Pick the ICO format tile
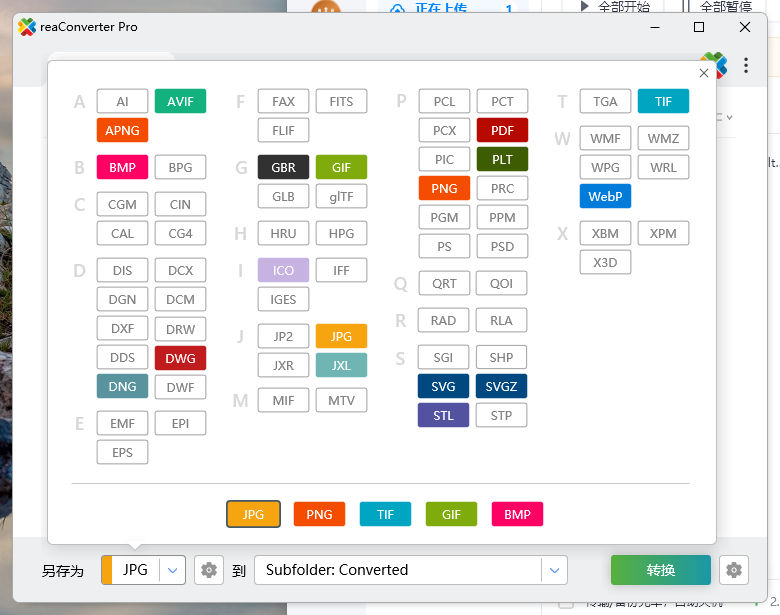The height and width of the screenshot is (615, 780). pos(283,270)
